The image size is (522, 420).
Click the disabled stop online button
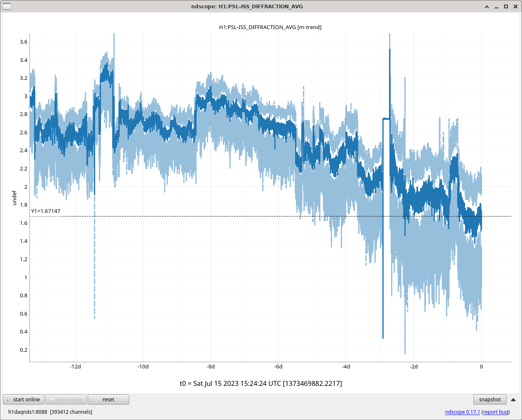[x=66, y=399]
